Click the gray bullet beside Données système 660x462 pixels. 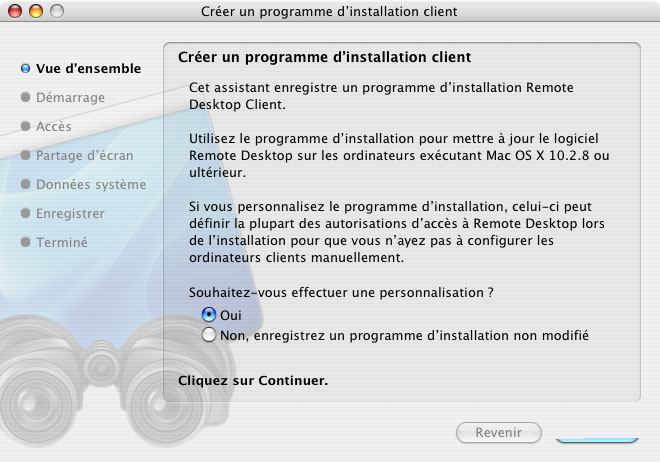[x=25, y=184]
